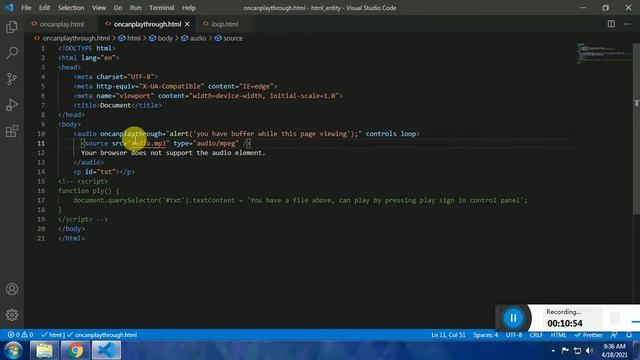Viewport: 640px width, 360px height.
Task: Click the 'controls loop' attributes on line 10
Action: (391, 133)
